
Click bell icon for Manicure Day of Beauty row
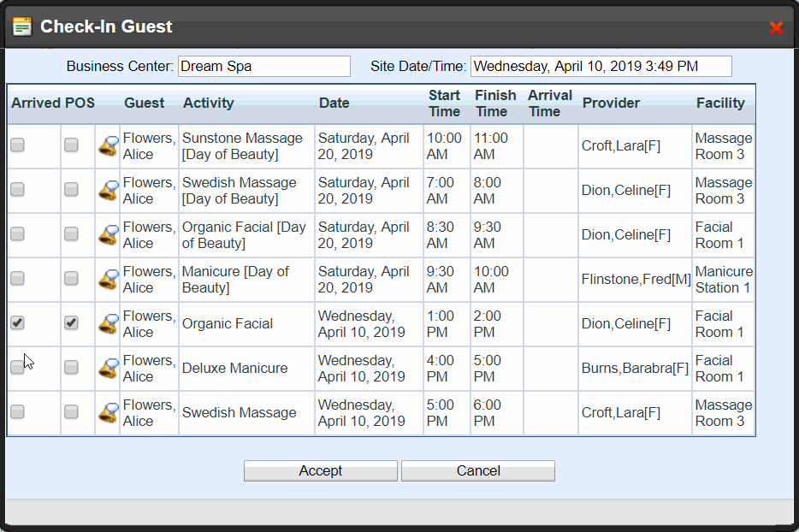tap(108, 279)
